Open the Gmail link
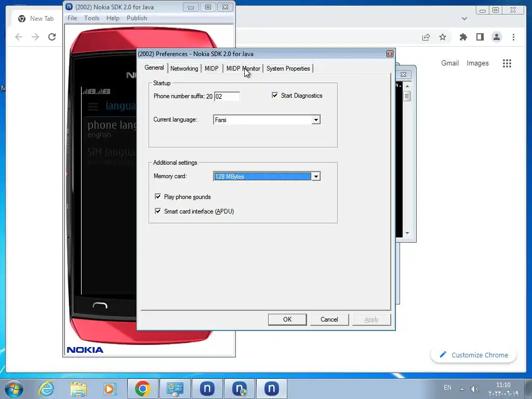Viewport: 532px width, 399px height. (450, 63)
